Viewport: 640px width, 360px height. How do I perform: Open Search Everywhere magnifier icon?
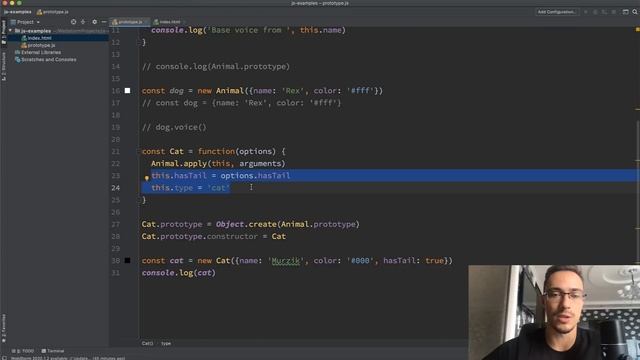point(635,12)
